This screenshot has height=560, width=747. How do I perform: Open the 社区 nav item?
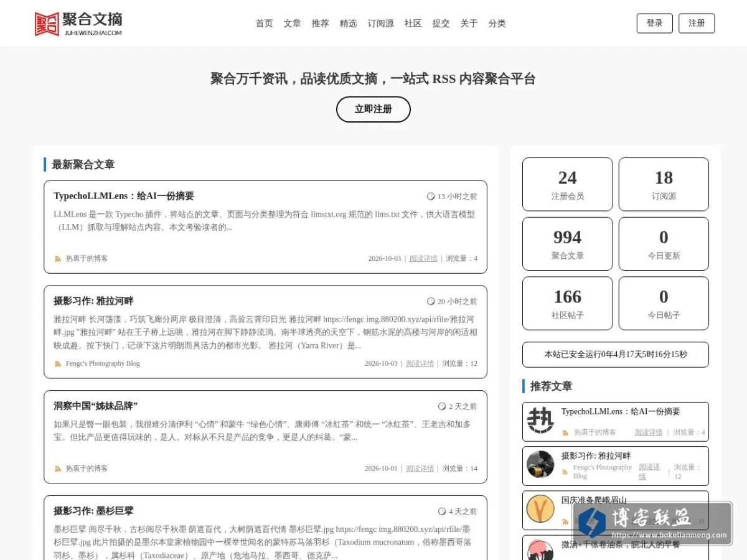point(413,24)
